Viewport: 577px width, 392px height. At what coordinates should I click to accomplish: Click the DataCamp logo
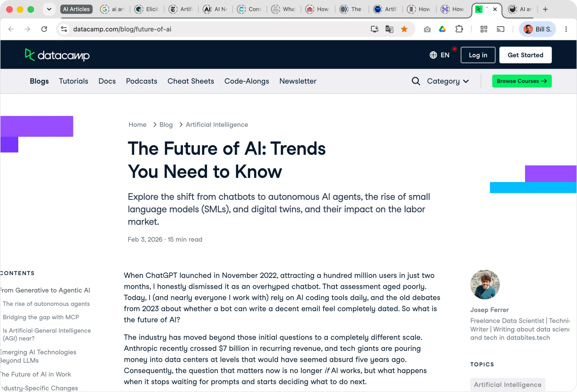pyautogui.click(x=57, y=55)
